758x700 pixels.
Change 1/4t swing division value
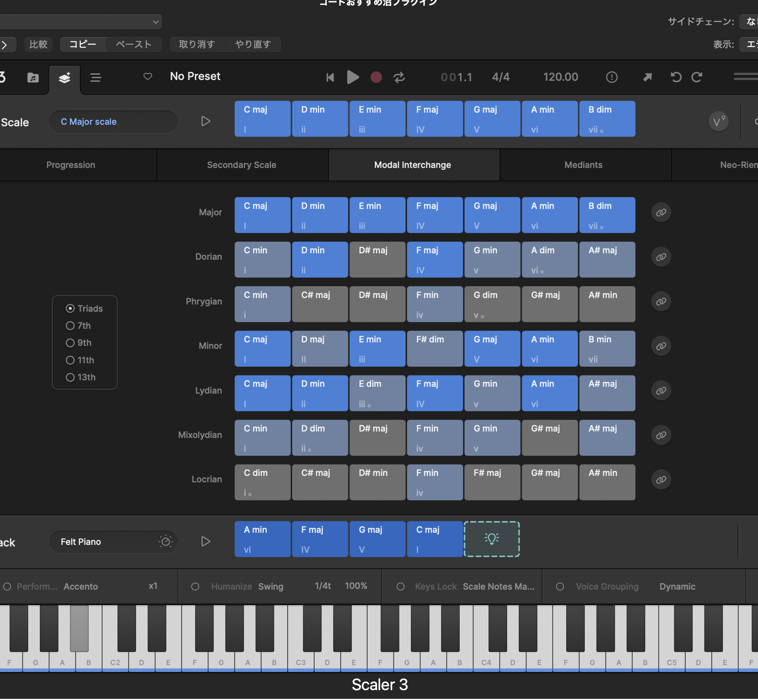pos(323,586)
